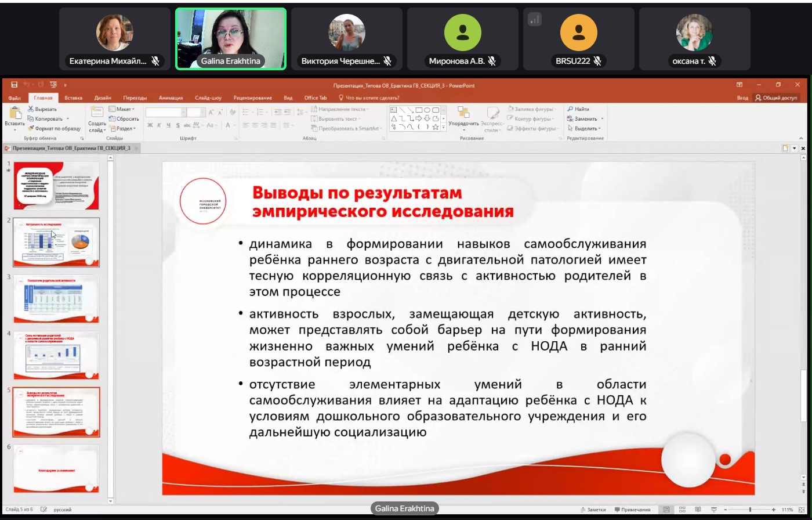The height and width of the screenshot is (520, 812).
Task: Click fit slide to window icon
Action: [x=802, y=510]
